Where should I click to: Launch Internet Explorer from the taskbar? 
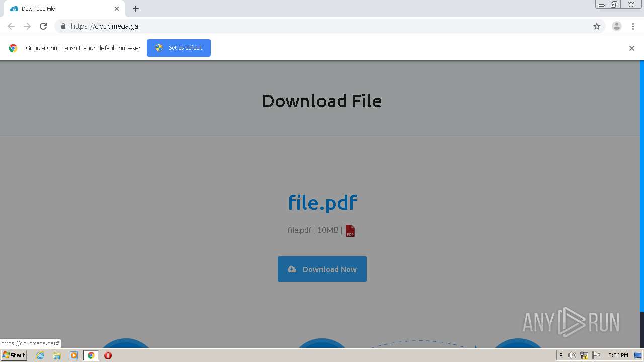(x=40, y=355)
